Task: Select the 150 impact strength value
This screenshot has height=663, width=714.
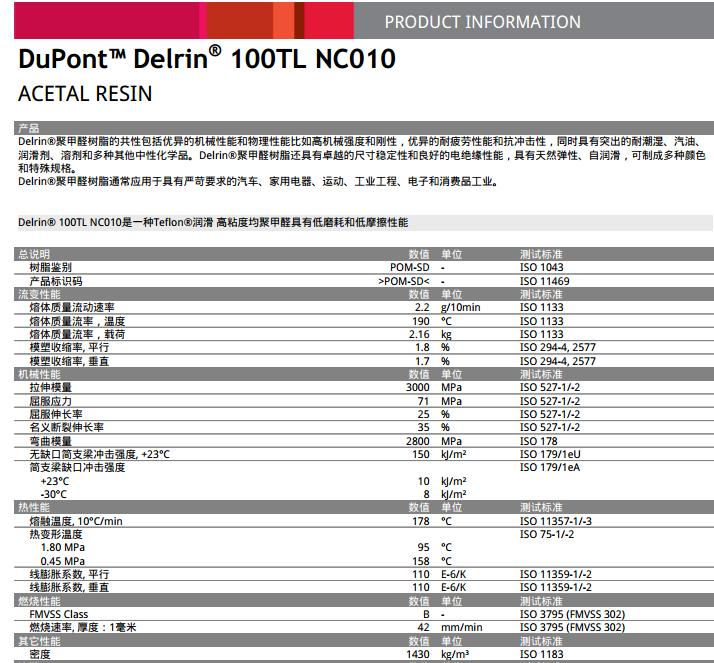Action: [x=421, y=454]
